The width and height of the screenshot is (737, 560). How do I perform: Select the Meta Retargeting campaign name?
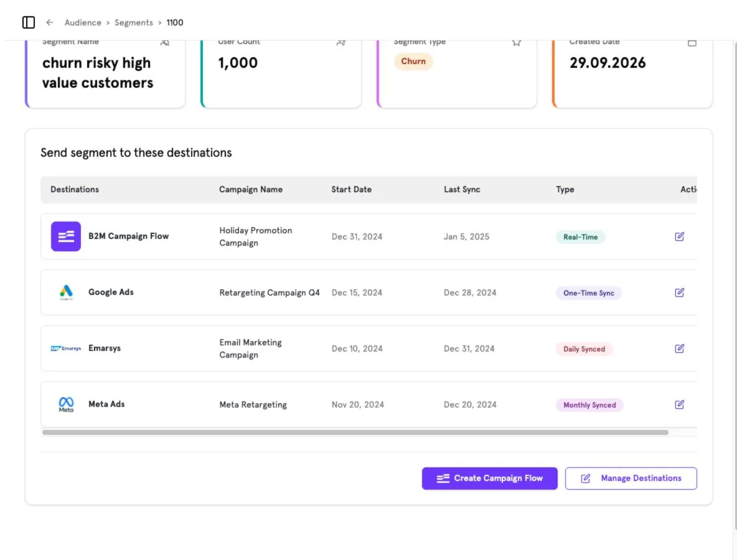click(253, 404)
